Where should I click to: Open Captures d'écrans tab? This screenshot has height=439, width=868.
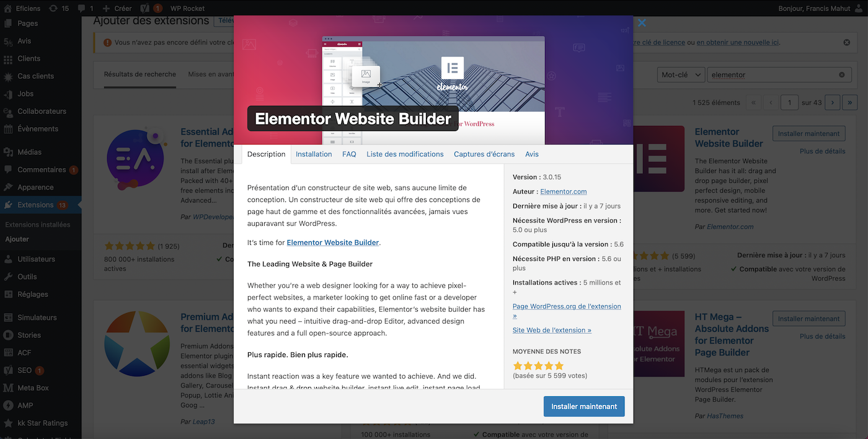(x=484, y=154)
